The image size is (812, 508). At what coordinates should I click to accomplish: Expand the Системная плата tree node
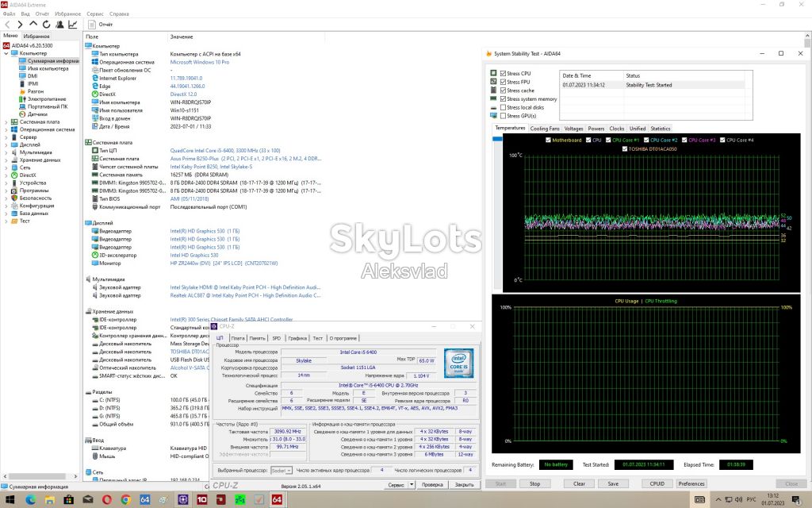[6, 121]
